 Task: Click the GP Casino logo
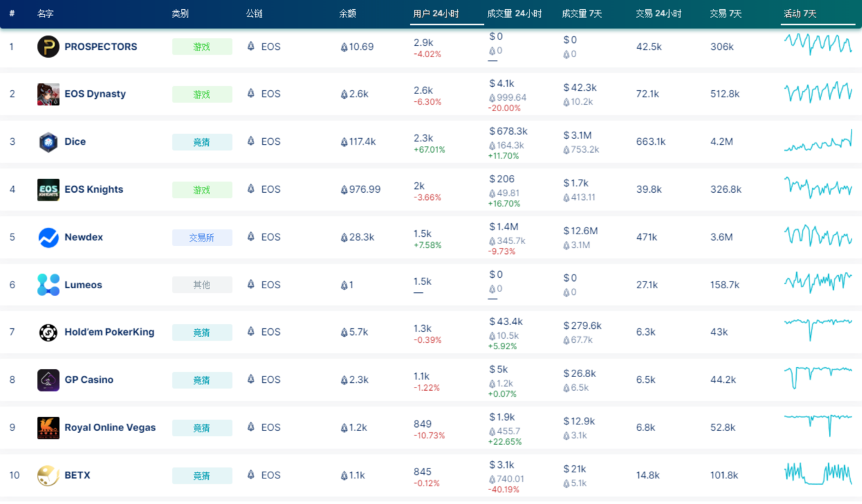click(48, 380)
